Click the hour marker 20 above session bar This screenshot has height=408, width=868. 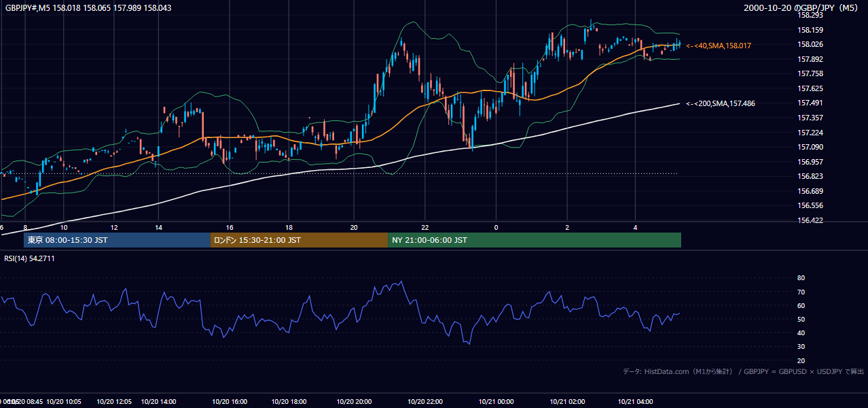pos(354,227)
